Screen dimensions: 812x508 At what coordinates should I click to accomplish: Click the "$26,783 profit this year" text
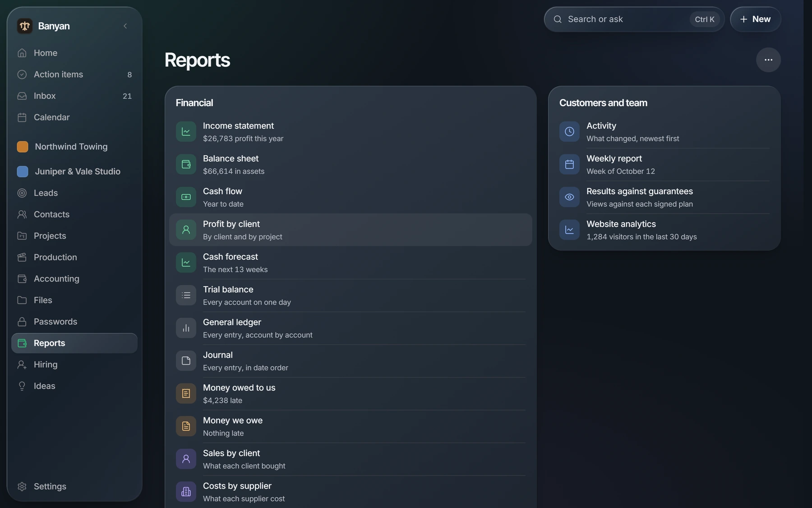[x=243, y=139]
